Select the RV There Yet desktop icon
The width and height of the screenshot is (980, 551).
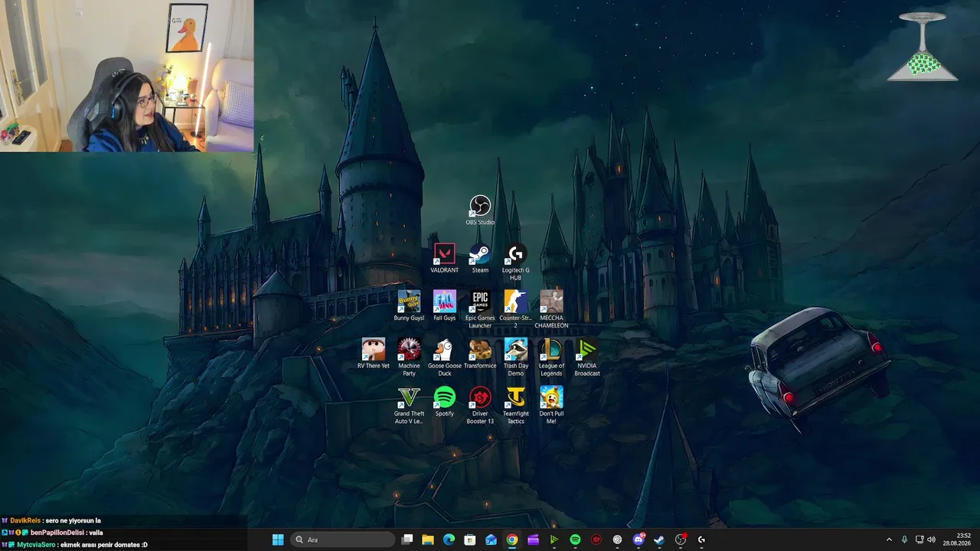pyautogui.click(x=374, y=354)
